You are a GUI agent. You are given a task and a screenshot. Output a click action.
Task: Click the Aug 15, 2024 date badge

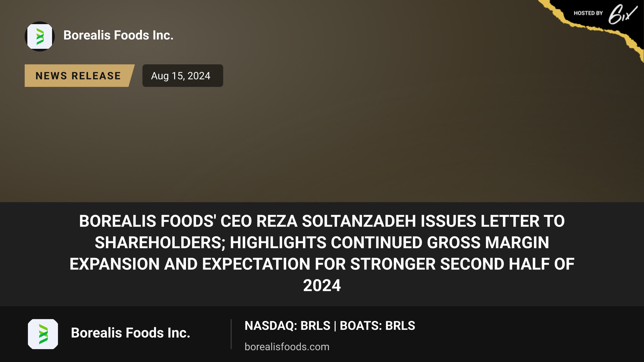(182, 76)
